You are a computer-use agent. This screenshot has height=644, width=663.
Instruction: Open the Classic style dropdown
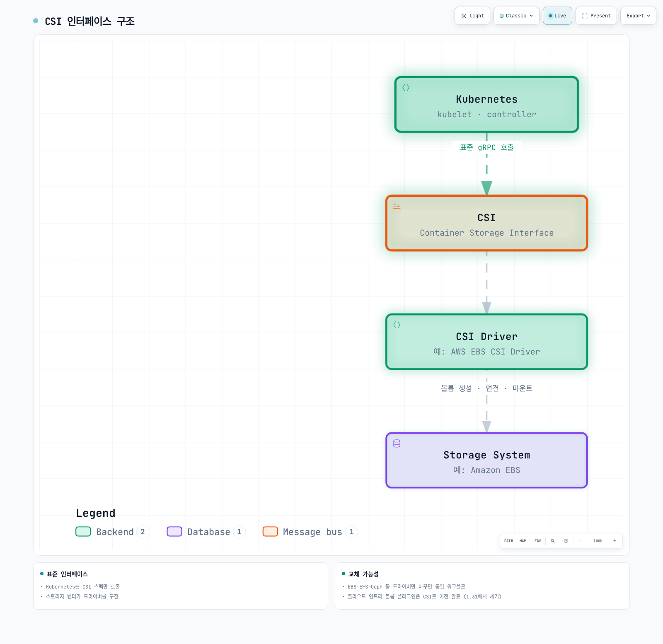[x=516, y=16]
